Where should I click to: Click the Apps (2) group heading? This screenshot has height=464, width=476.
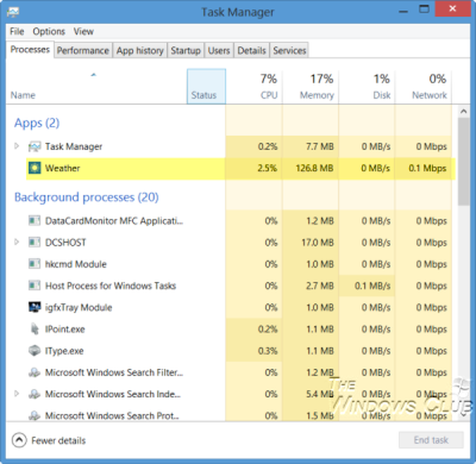pos(37,123)
